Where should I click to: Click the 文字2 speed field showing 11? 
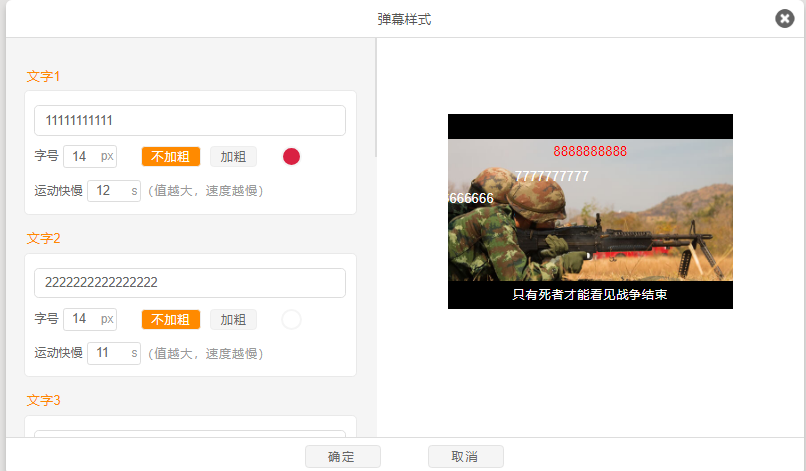point(114,353)
